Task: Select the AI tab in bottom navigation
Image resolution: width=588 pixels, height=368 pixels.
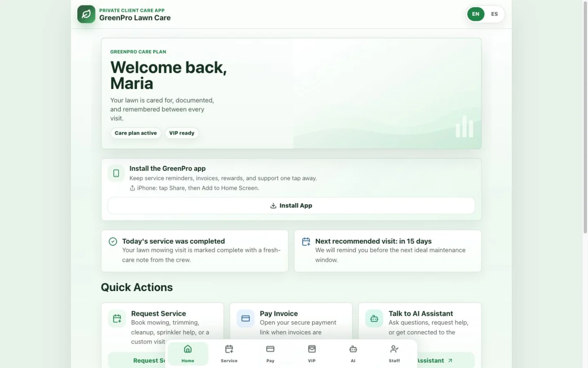Action: pos(353,354)
